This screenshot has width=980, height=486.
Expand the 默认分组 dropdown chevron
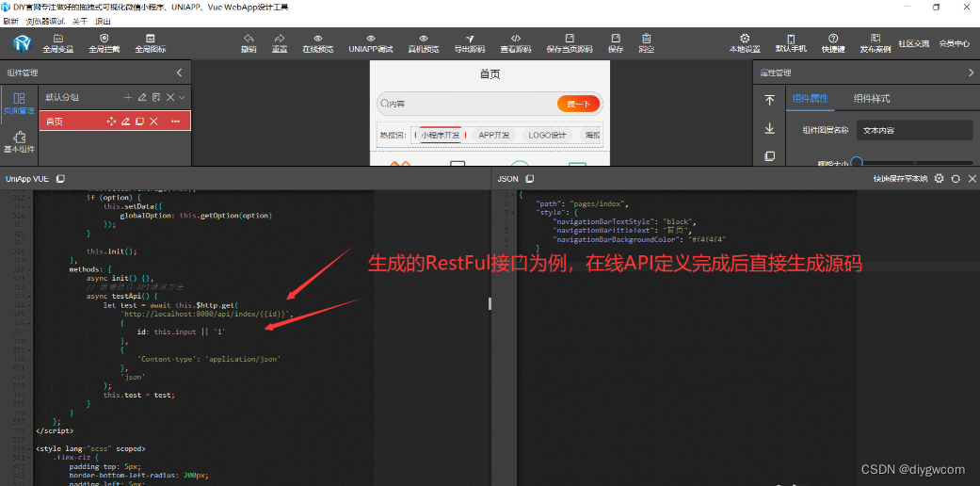pos(182,97)
